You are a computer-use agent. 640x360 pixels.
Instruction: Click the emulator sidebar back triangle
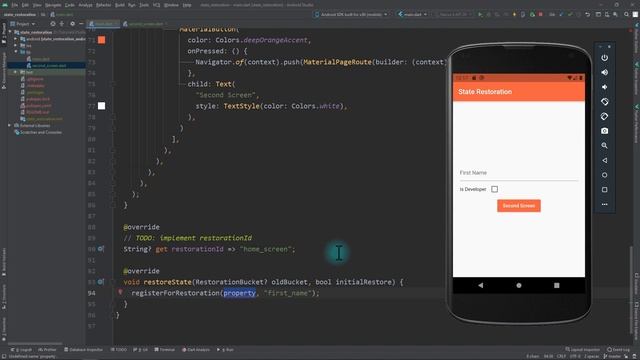click(604, 160)
